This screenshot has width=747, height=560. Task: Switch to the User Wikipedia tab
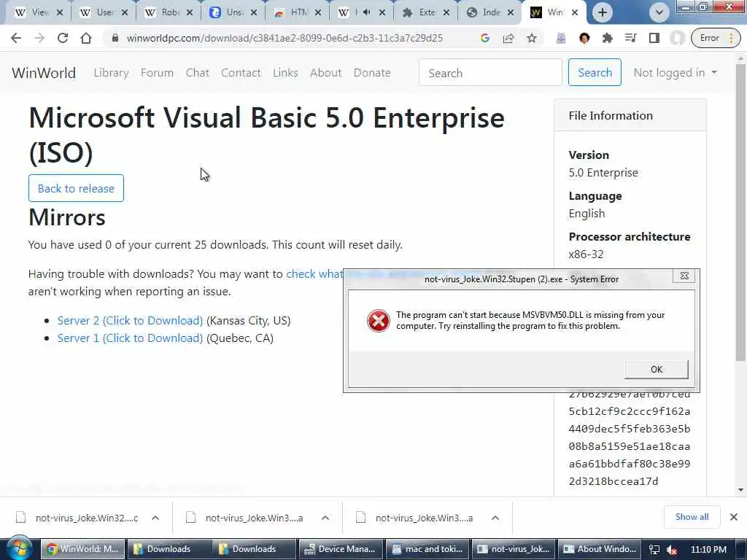point(104,13)
